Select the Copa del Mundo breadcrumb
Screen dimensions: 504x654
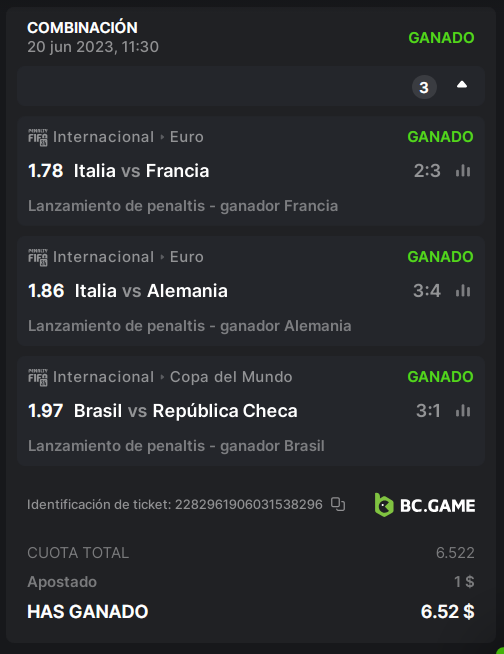(x=231, y=377)
